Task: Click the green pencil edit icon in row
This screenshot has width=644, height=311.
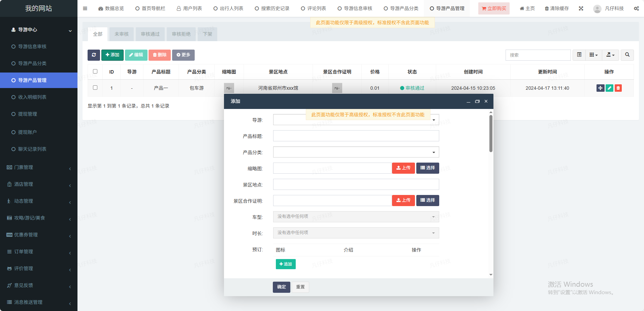Action: tap(609, 88)
